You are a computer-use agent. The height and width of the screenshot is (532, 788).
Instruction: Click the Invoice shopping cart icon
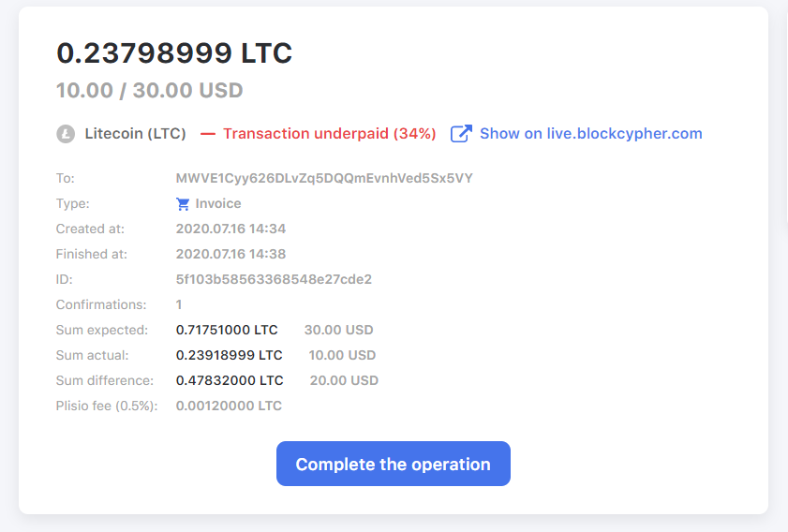click(x=183, y=203)
